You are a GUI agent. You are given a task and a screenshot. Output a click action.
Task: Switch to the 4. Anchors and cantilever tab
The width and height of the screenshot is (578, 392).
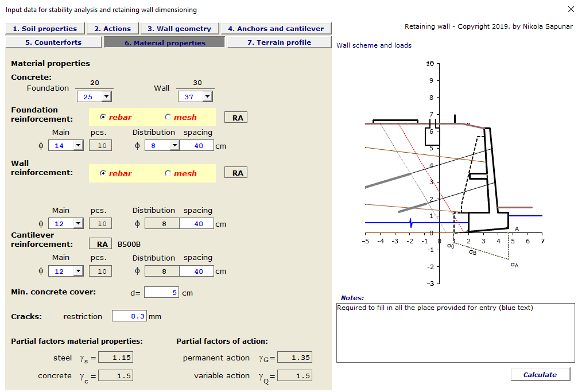click(276, 28)
